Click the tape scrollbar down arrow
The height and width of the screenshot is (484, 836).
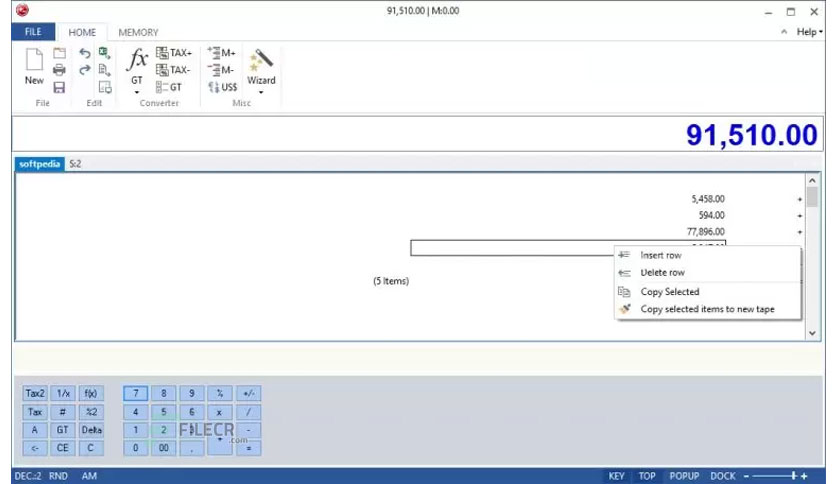812,333
